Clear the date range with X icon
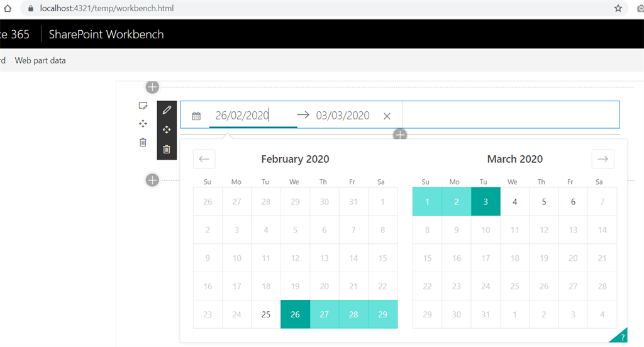The image size is (644, 347). tap(387, 116)
